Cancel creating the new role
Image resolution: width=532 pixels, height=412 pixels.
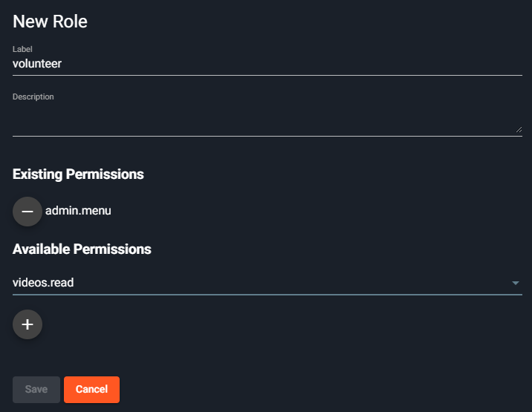coord(91,389)
